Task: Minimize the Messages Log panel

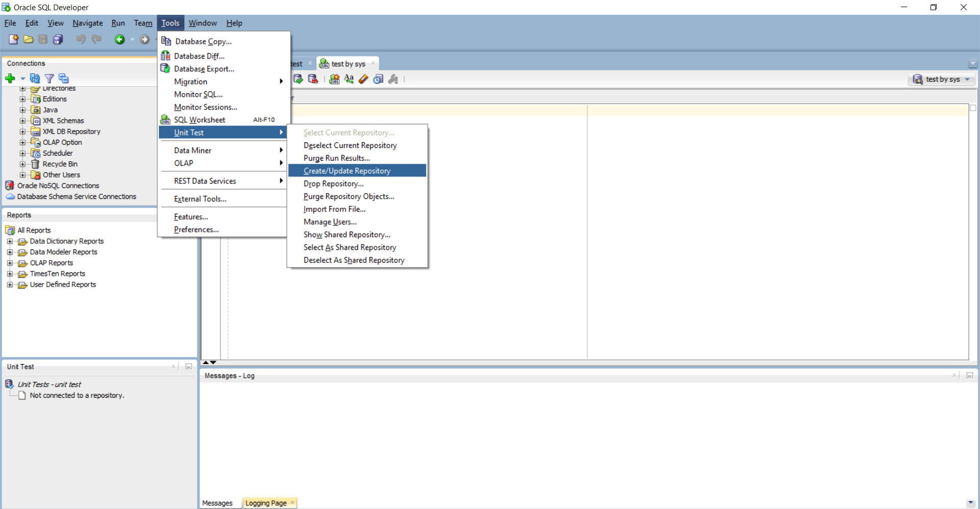Action: tap(969, 375)
